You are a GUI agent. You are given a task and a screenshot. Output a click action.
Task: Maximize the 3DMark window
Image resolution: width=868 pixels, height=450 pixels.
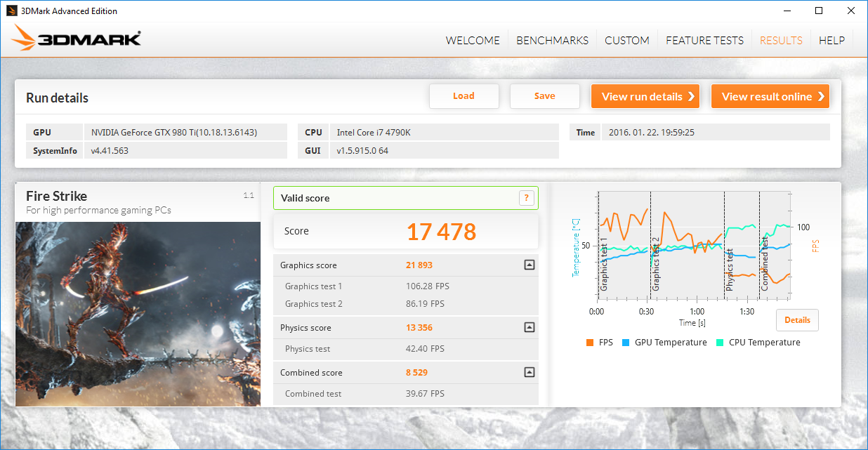(819, 11)
